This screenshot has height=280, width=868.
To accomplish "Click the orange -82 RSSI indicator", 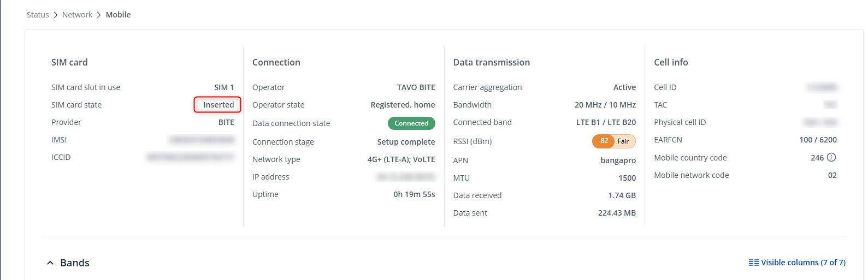I will coord(603,141).
